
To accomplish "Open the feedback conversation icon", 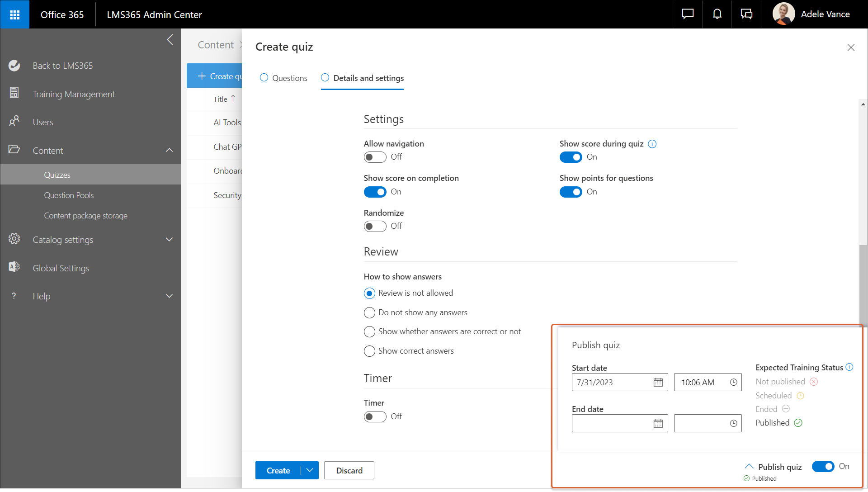I will coord(746,14).
